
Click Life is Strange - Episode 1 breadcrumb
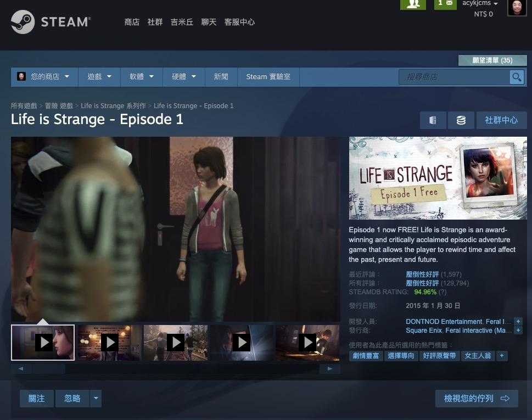point(193,106)
